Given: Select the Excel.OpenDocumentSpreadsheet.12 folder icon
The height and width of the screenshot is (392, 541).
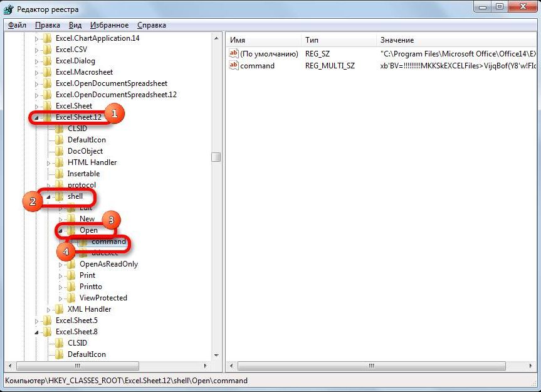Looking at the screenshot, I should (x=48, y=95).
